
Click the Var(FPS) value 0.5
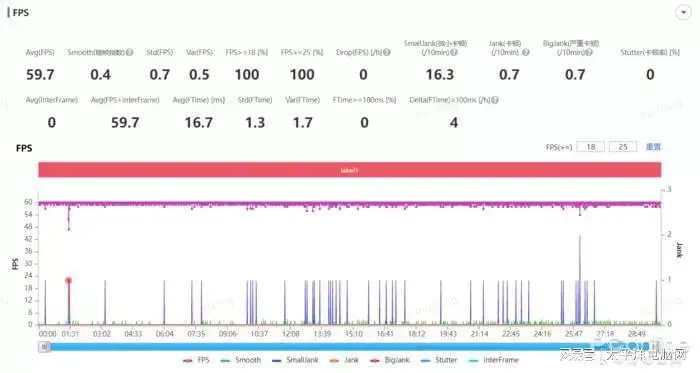199,75
